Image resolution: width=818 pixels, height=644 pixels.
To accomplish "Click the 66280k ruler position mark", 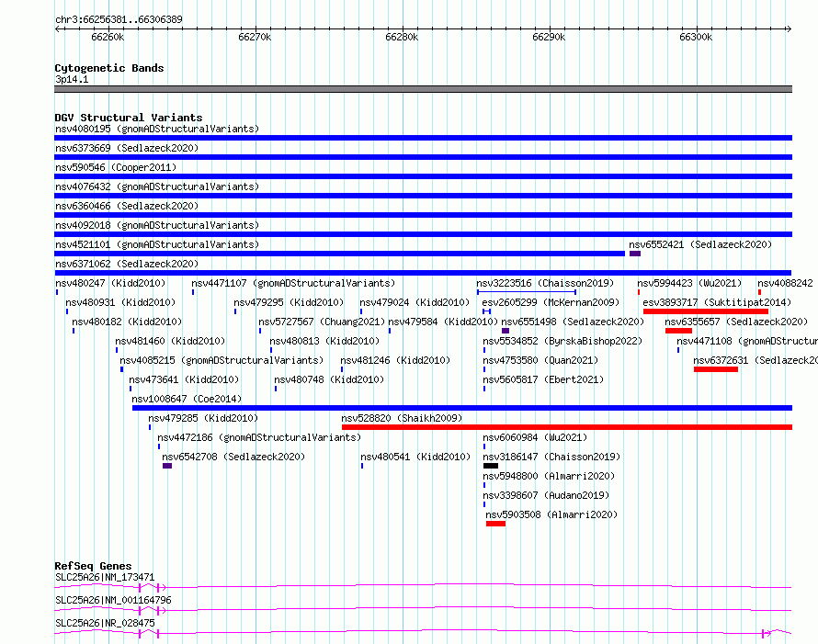I will (x=402, y=37).
